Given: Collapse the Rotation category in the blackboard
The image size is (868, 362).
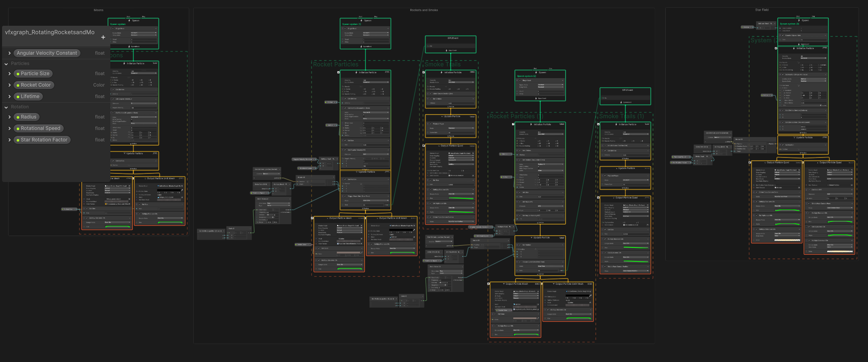Looking at the screenshot, I should click(x=6, y=107).
